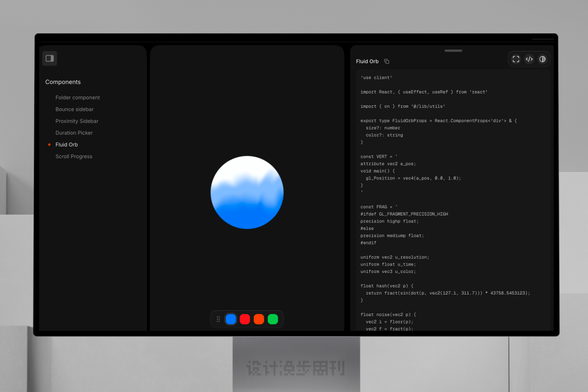This screenshot has height=392, width=588.
Task: Choose the green color swatch
Action: 273,319
